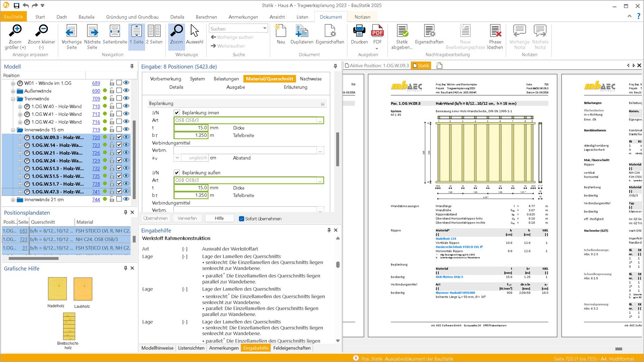Switch to the Listensichten bottom tab
The width and height of the screenshot is (644, 362).
click(x=191, y=348)
